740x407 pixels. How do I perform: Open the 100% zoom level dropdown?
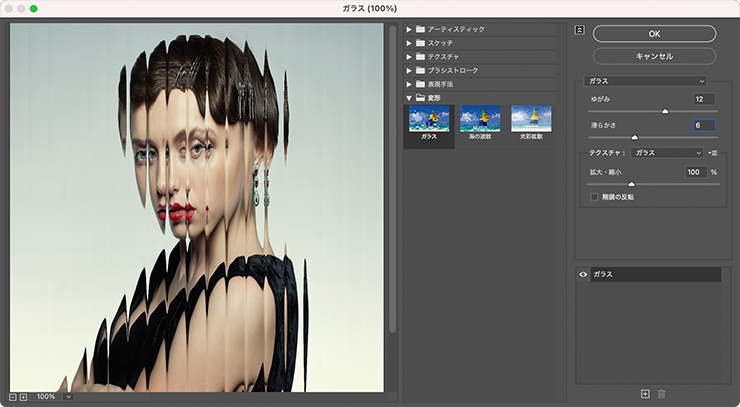pos(68,397)
